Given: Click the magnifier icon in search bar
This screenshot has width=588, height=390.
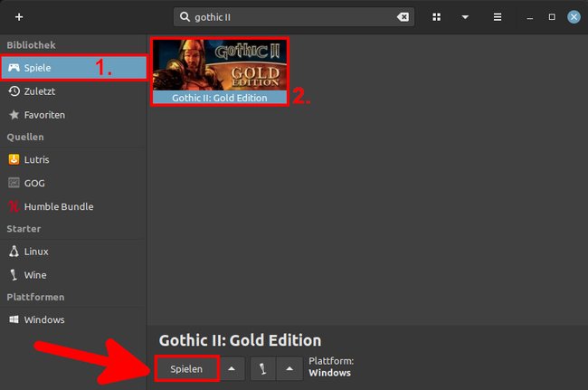Looking at the screenshot, I should [x=185, y=17].
